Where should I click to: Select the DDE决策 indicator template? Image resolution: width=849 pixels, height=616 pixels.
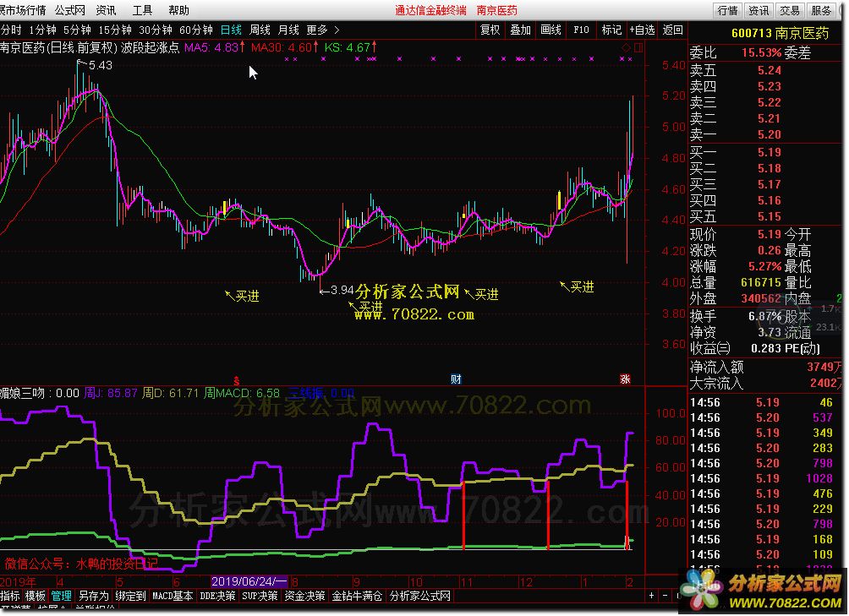pyautogui.click(x=217, y=596)
